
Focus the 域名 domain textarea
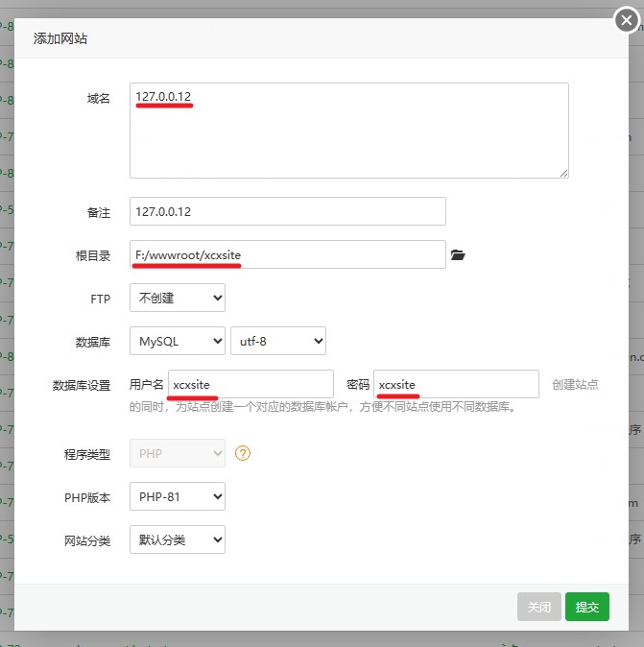349,131
